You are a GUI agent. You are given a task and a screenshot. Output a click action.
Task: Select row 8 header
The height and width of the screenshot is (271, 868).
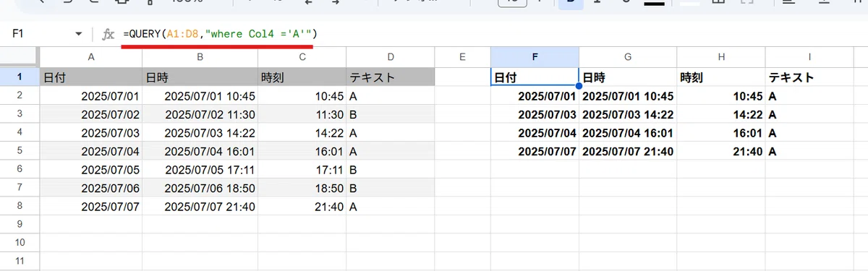[x=20, y=206]
